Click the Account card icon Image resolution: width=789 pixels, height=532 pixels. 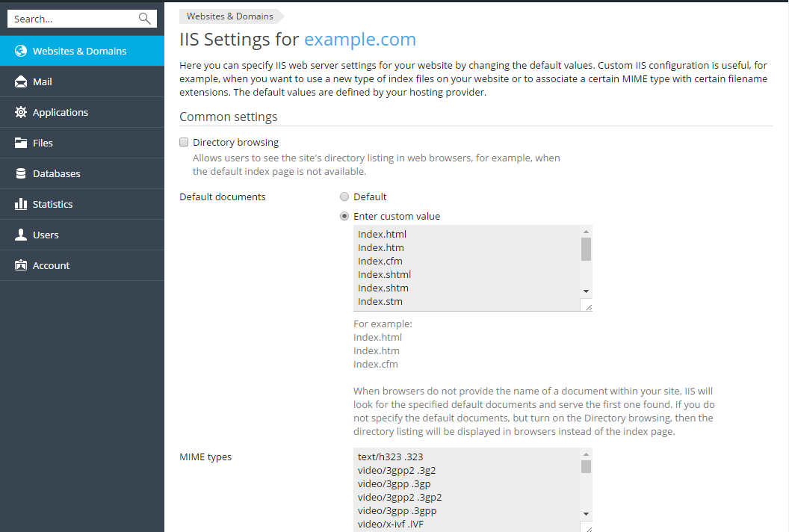coord(20,266)
